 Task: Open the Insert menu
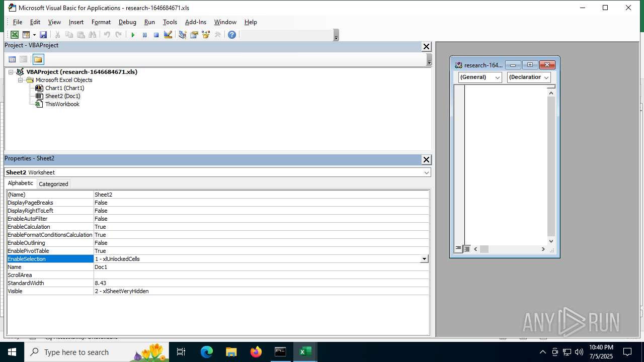(x=76, y=22)
